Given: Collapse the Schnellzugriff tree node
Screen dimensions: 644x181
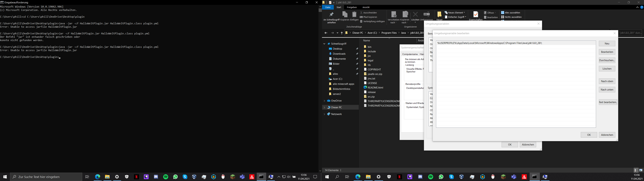Looking at the screenshot, I should [x=324, y=44].
